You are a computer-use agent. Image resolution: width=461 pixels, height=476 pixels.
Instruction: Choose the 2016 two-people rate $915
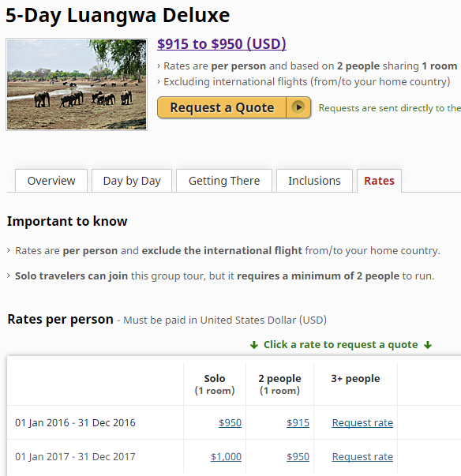[298, 422]
